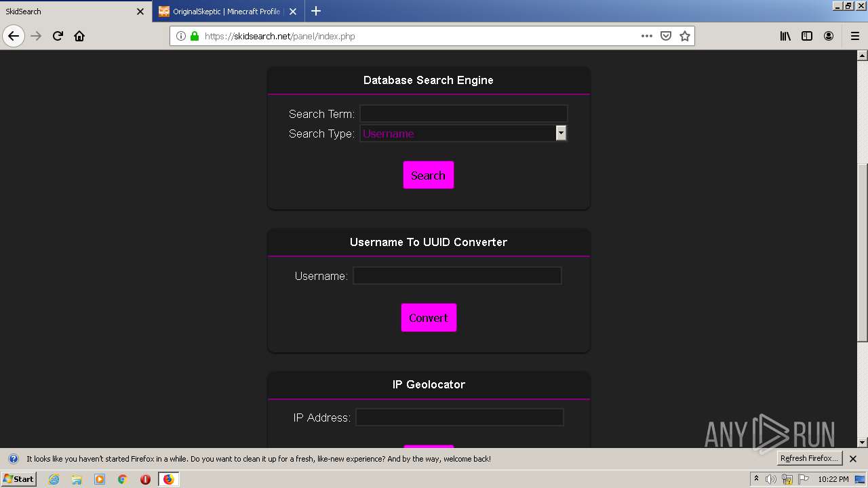
Task: Open a new browser tab
Action: (316, 11)
